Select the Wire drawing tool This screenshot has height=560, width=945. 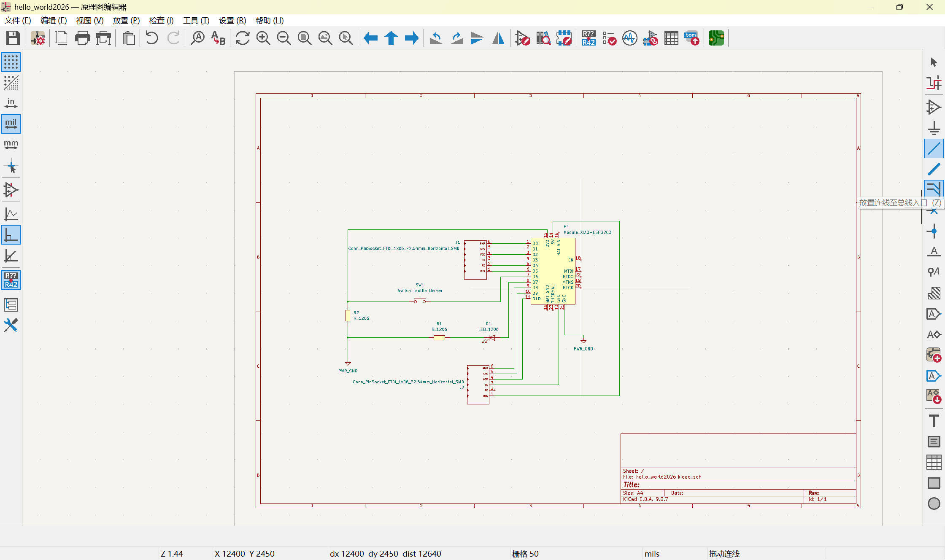click(x=934, y=148)
